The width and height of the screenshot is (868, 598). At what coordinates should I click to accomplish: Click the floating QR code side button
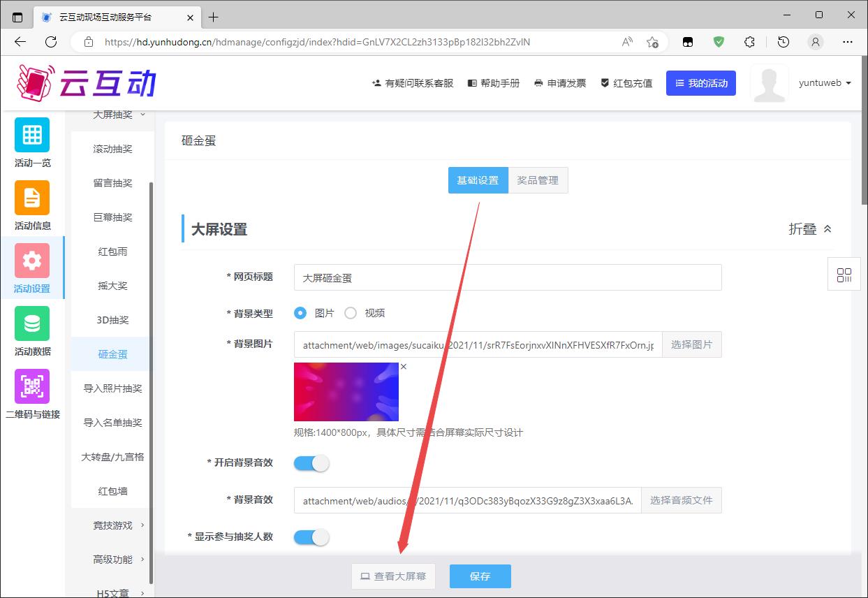(844, 275)
